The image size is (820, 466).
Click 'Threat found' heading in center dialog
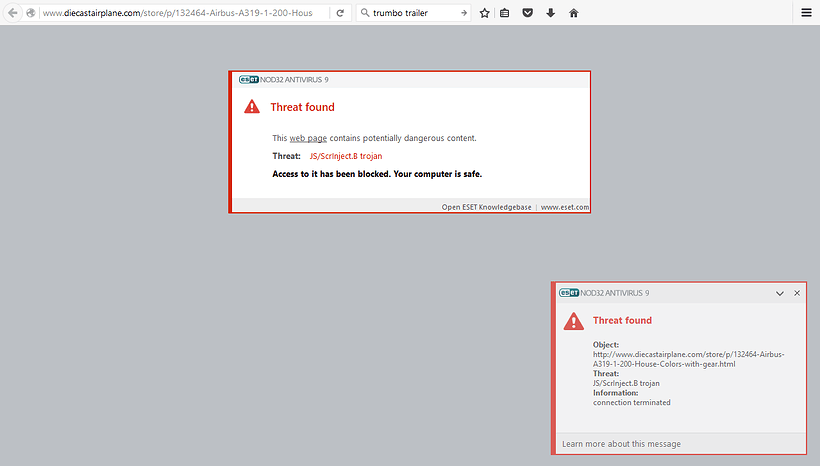(x=302, y=107)
